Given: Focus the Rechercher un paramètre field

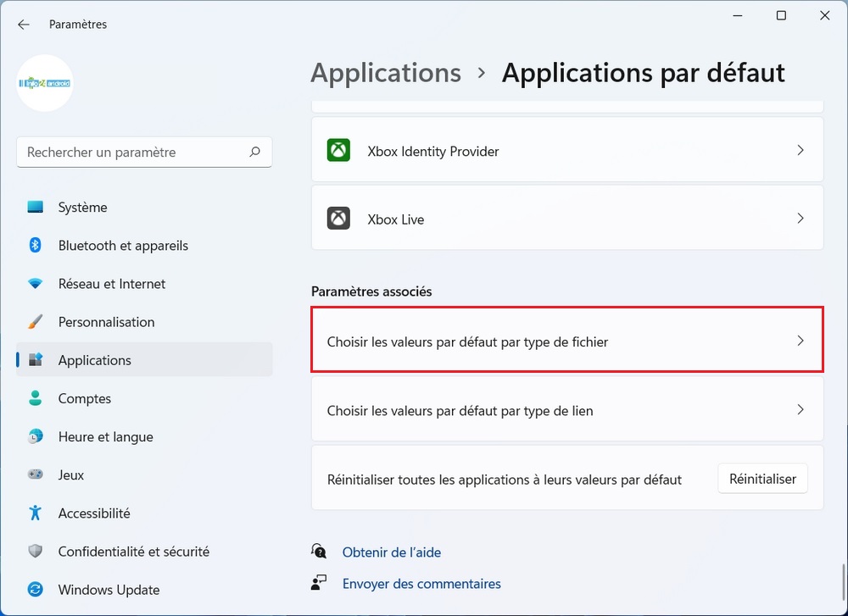Looking at the screenshot, I should (x=144, y=152).
